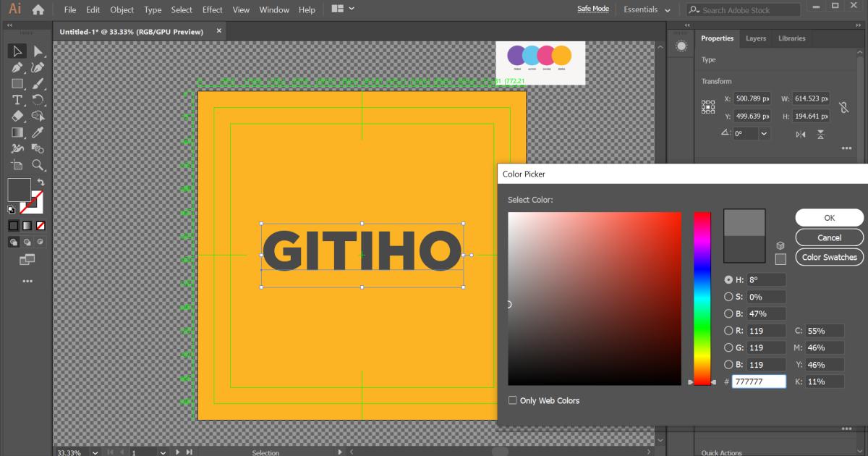This screenshot has width=868, height=456.
Task: Click the rainbow hue slider bar
Action: pos(702,298)
